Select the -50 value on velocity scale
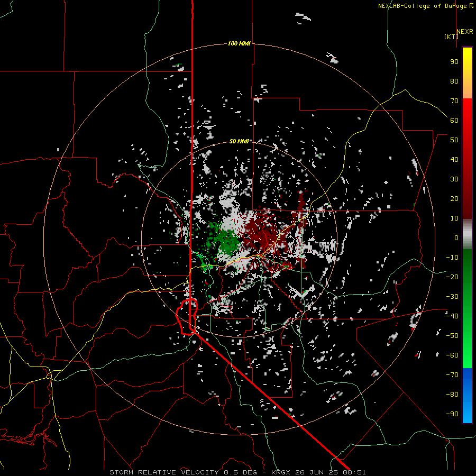476x476 pixels. (452, 336)
